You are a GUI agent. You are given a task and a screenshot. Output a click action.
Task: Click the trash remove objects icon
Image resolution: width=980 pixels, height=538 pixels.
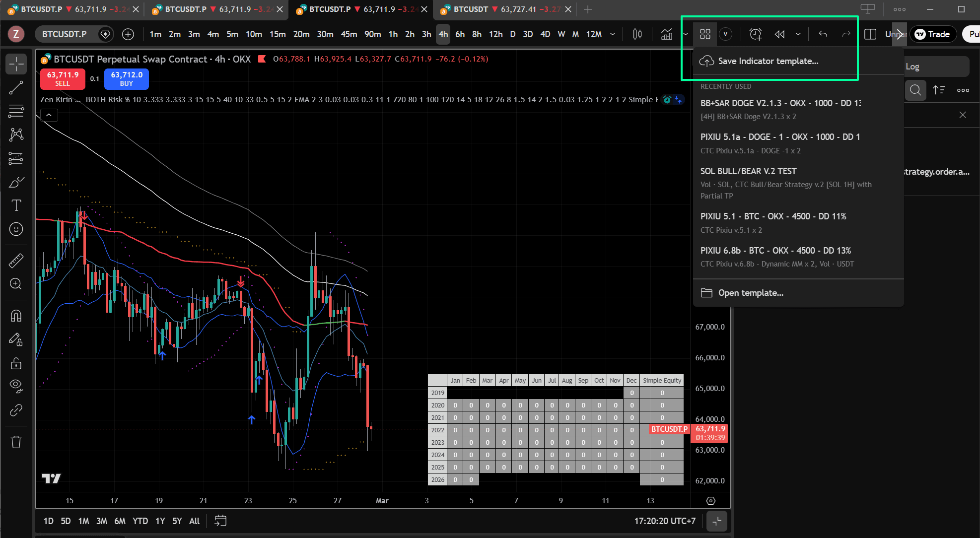point(16,442)
